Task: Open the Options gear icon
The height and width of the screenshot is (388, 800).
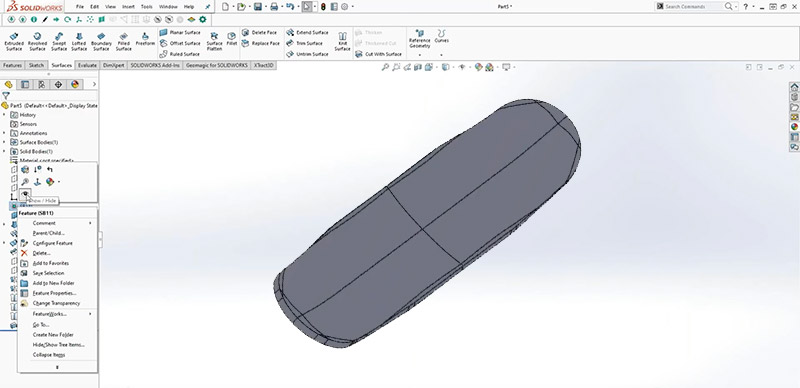Action: coord(344,7)
